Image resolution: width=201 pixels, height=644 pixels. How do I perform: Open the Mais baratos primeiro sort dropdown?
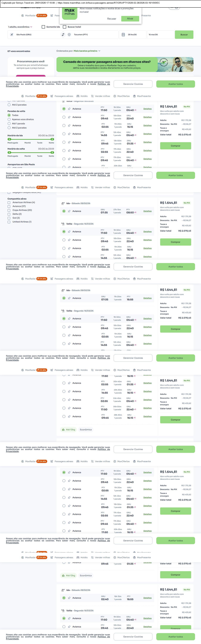tap(87, 51)
